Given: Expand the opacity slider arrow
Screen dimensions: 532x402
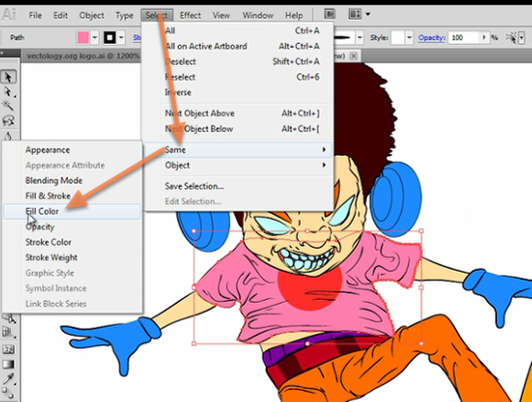Looking at the screenshot, I should (484, 38).
